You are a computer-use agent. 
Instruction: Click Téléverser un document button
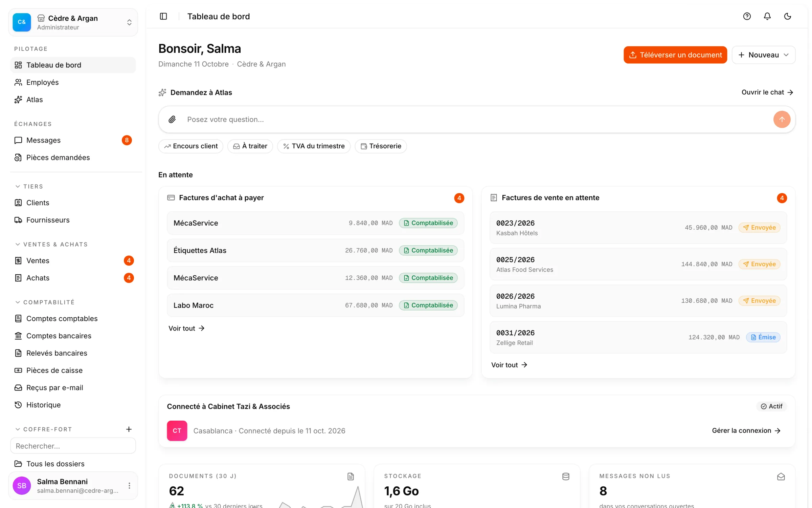point(675,55)
